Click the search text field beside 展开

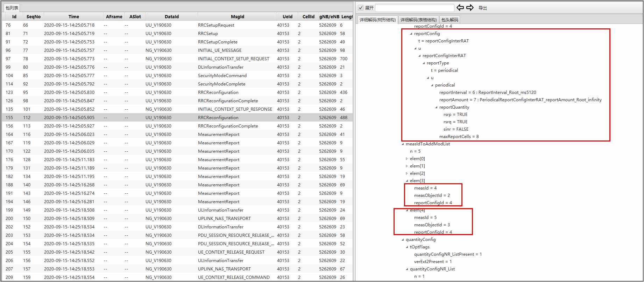[414, 8]
